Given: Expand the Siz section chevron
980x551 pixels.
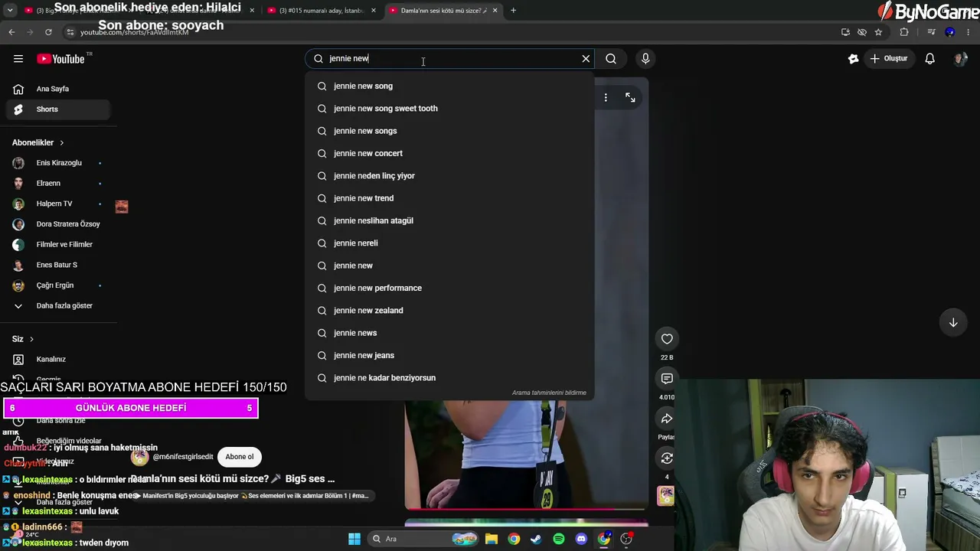Looking at the screenshot, I should pyautogui.click(x=31, y=339).
